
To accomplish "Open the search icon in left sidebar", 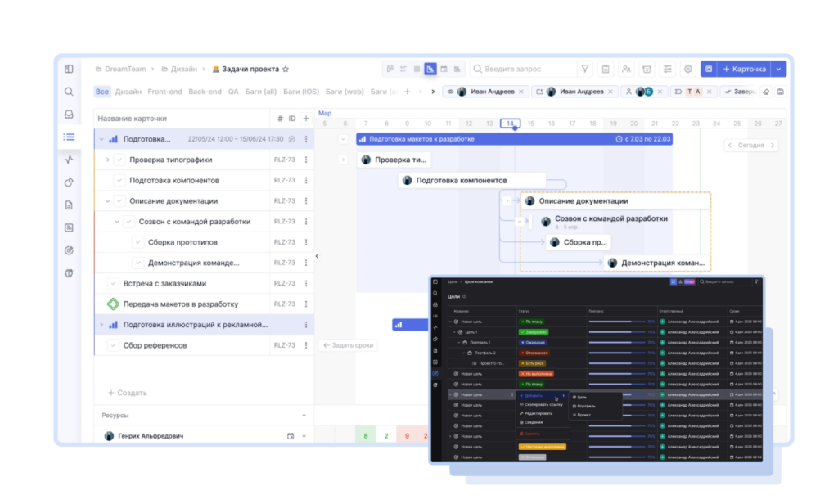I will click(x=70, y=92).
